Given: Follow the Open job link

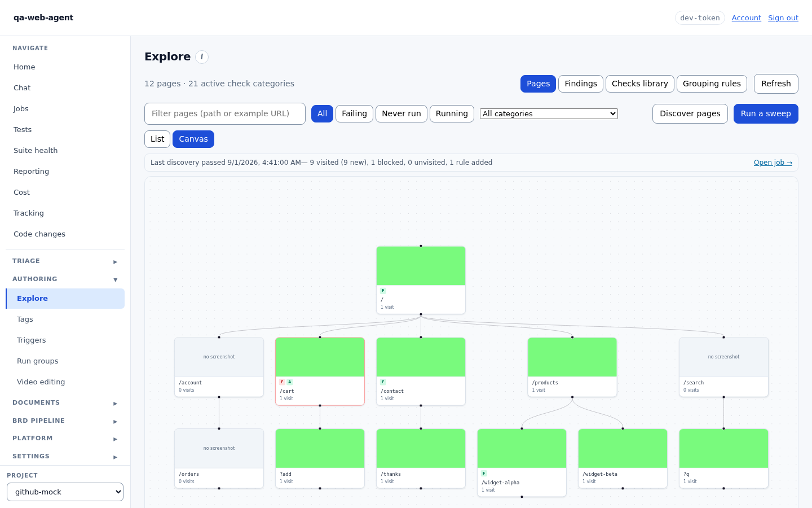Looking at the screenshot, I should tap(773, 163).
